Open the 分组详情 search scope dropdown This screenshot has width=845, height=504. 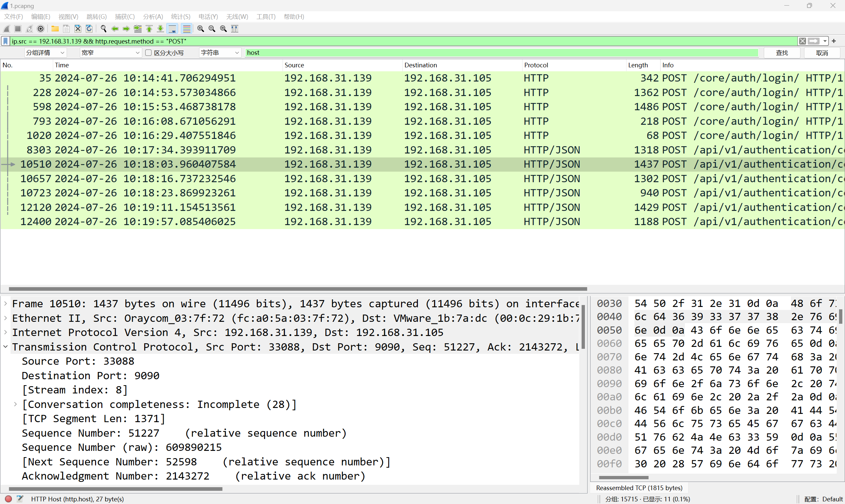click(45, 52)
